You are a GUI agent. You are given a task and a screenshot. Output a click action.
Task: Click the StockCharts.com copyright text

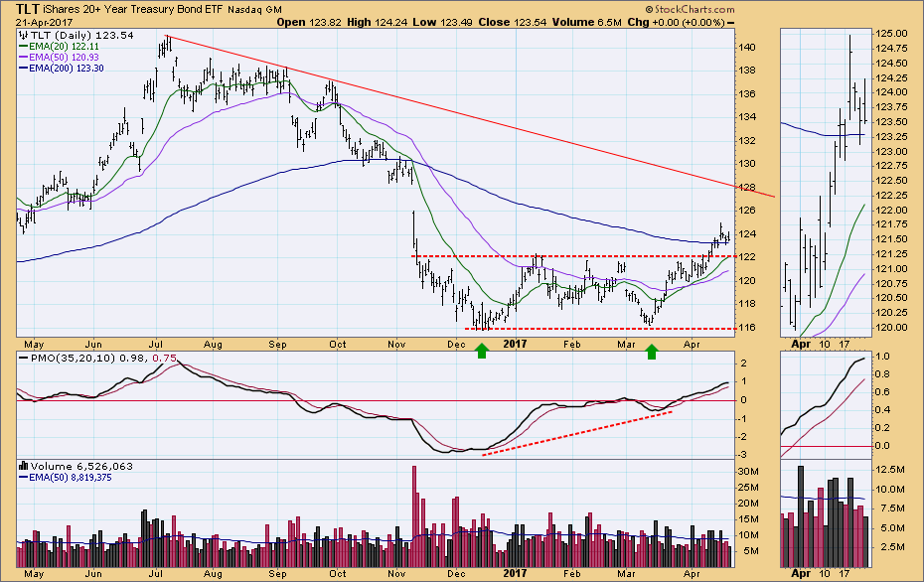tap(691, 9)
